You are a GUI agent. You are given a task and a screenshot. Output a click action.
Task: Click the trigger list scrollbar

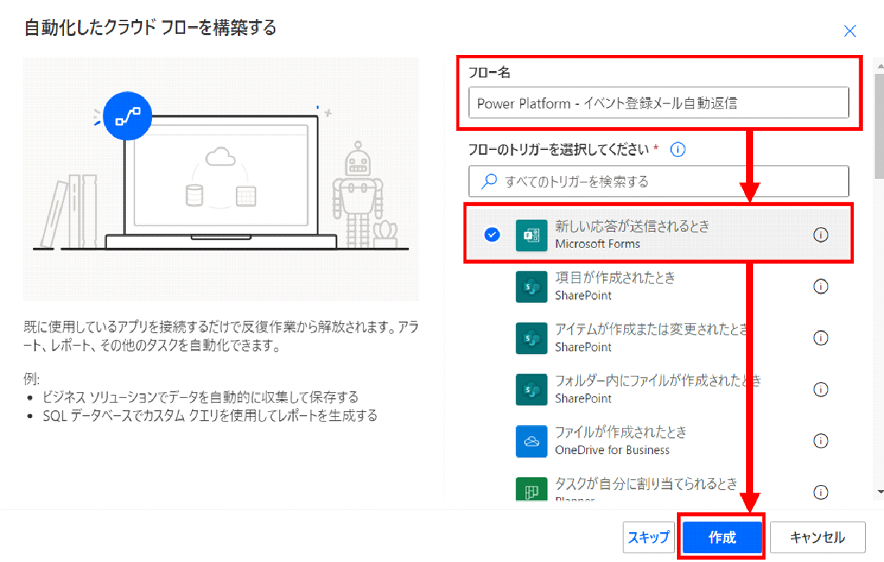tap(879, 127)
